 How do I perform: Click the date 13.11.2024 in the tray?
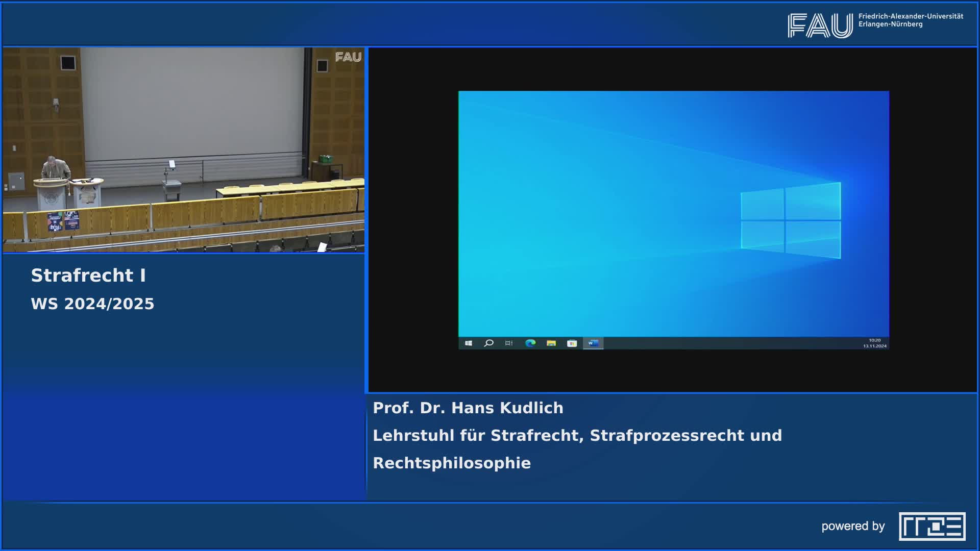coord(875,345)
